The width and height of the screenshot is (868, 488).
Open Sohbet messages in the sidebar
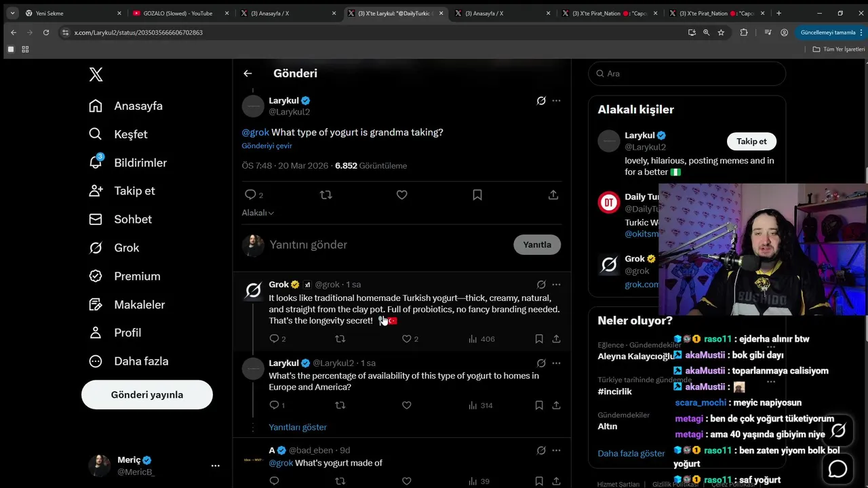pos(120,219)
